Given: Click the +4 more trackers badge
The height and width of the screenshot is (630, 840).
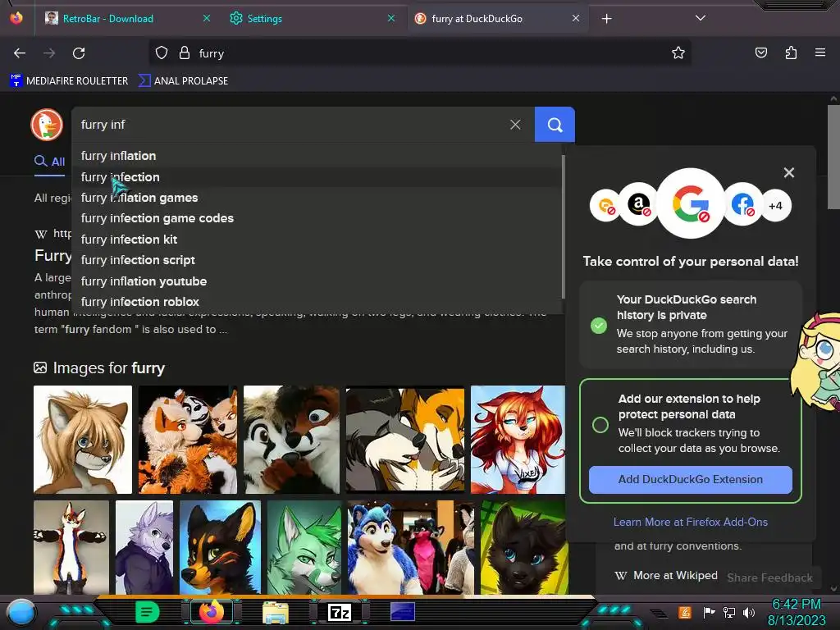Looking at the screenshot, I should click(775, 206).
